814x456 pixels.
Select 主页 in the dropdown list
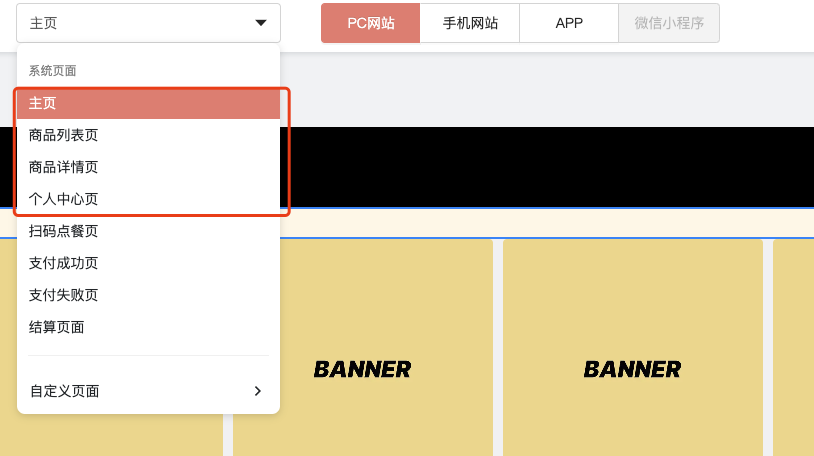(148, 103)
